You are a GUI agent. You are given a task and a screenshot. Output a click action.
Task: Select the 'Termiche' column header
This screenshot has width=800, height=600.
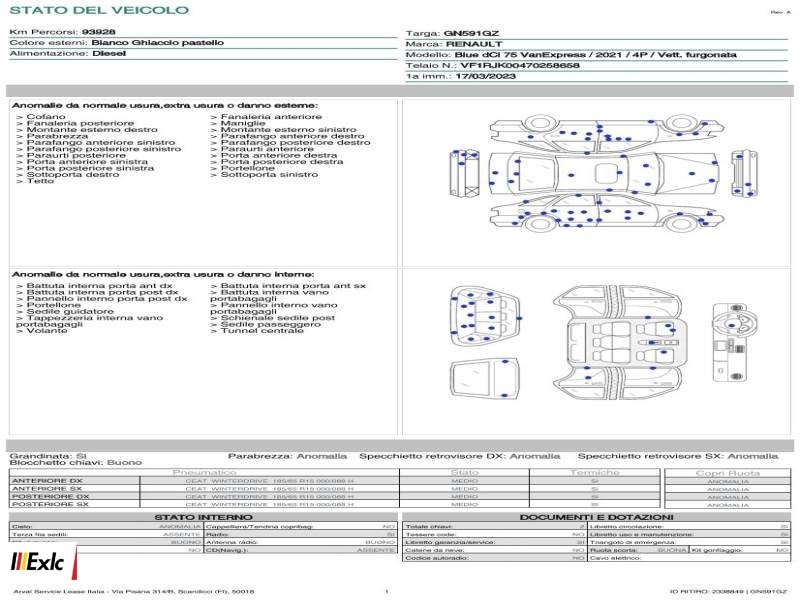(x=594, y=472)
